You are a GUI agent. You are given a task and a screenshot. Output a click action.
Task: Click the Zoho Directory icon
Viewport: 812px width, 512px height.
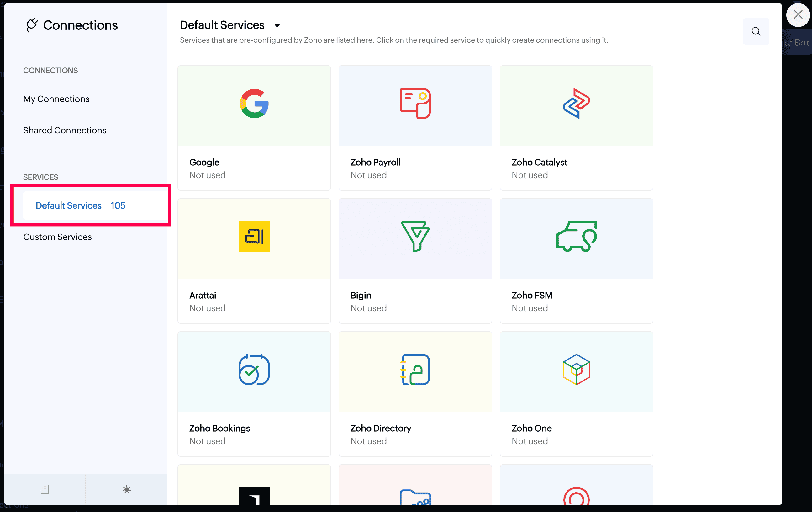[x=415, y=369]
